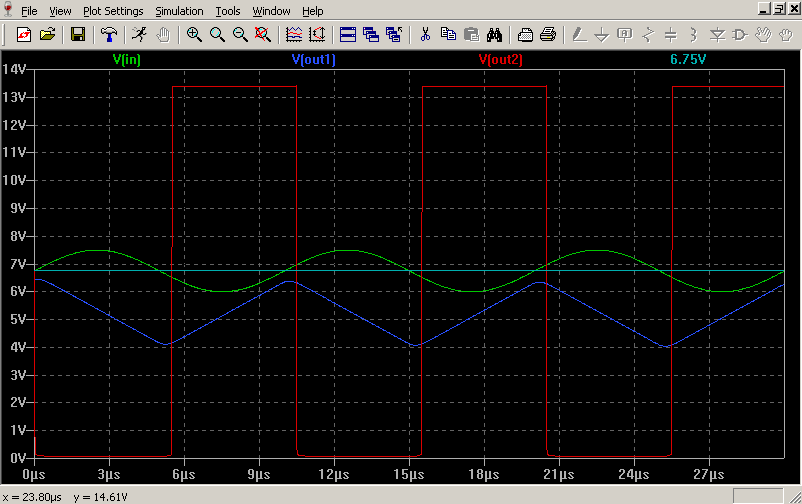Viewport: 802px width, 504px height.
Task: Click the 12µs time axis label
Action: coord(334,474)
